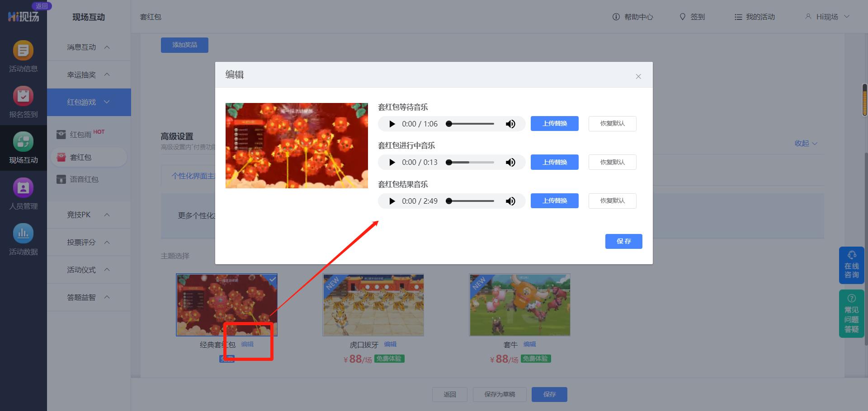This screenshot has height=411, width=868.
Task: Click 免费体验 under 虎口拔牙
Action: coord(389,359)
